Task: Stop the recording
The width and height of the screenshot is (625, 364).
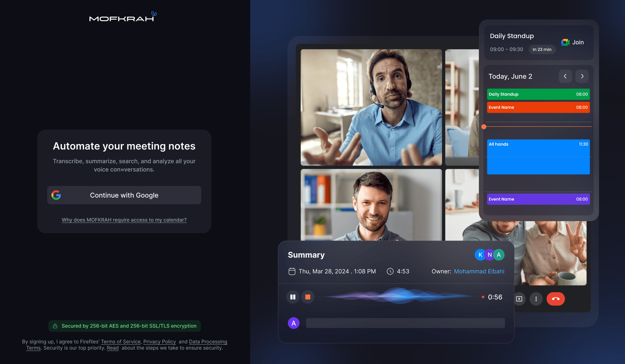Action: (308, 297)
